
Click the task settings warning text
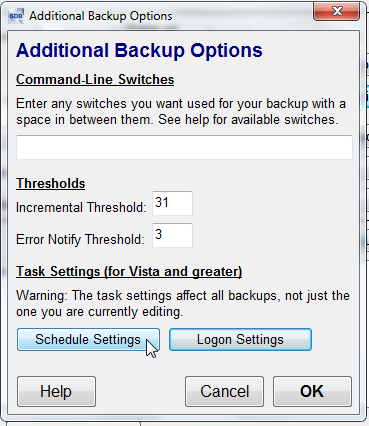point(183,304)
